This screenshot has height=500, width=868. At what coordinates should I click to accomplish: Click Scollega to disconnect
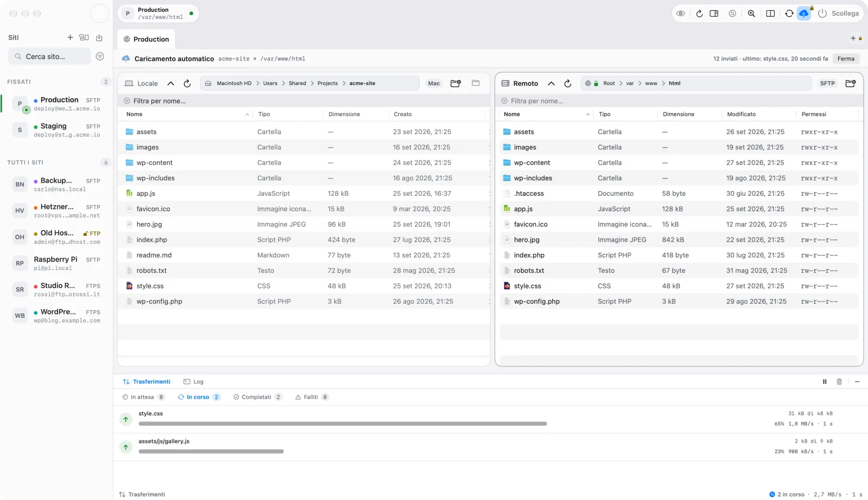click(839, 14)
